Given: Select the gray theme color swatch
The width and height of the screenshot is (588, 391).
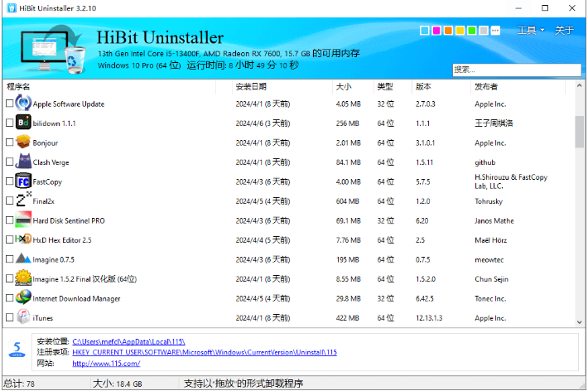Looking at the screenshot, I should pyautogui.click(x=484, y=31).
